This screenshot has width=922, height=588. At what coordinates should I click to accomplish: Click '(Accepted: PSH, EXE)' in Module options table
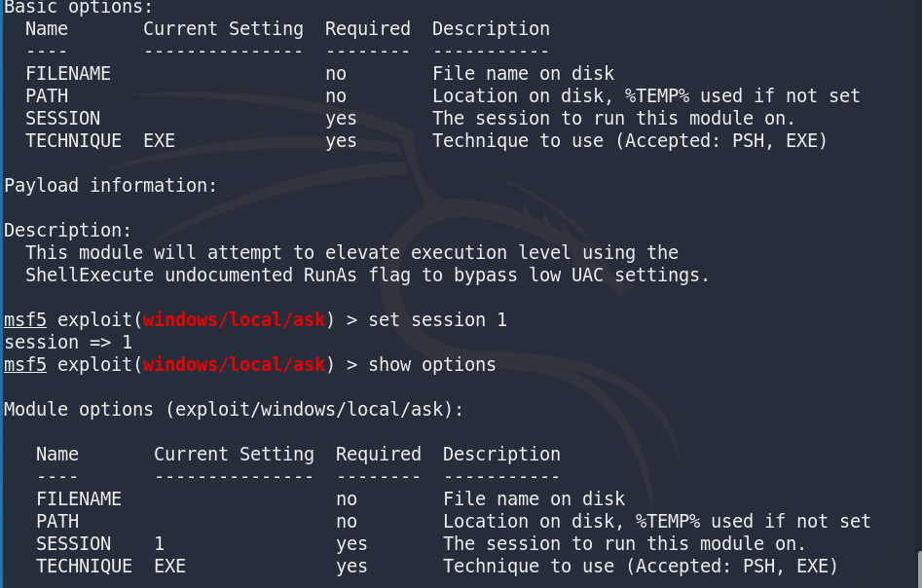(x=731, y=566)
